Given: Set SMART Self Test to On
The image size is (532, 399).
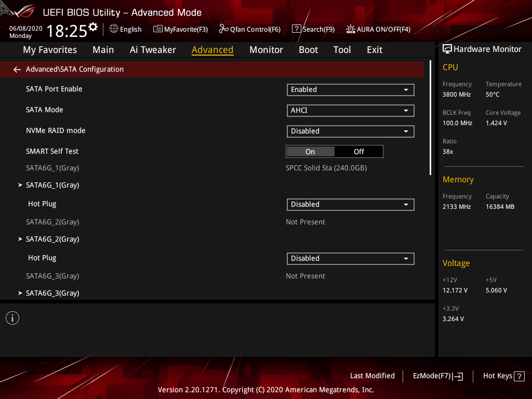Looking at the screenshot, I should [310, 152].
